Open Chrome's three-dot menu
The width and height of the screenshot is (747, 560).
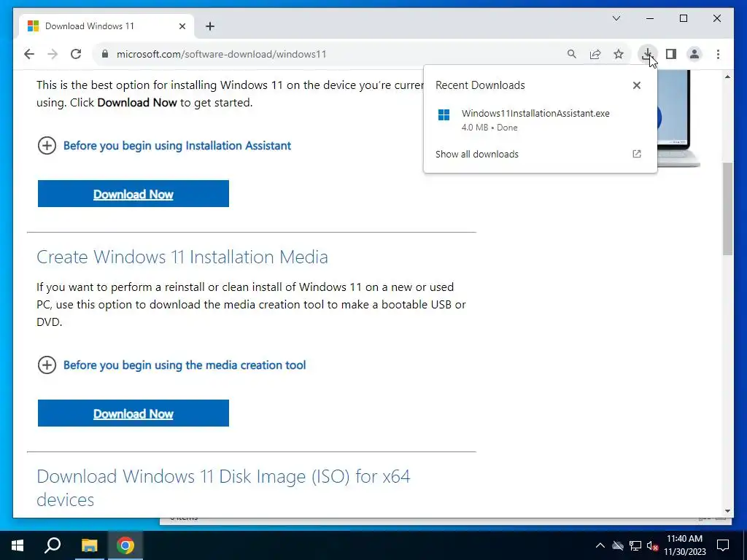pyautogui.click(x=718, y=54)
